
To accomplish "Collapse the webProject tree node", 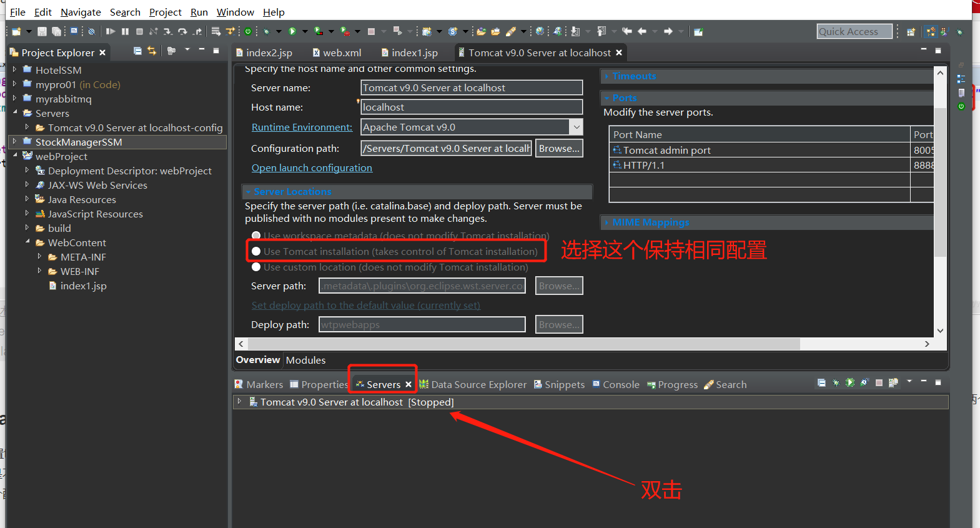I will pos(14,156).
